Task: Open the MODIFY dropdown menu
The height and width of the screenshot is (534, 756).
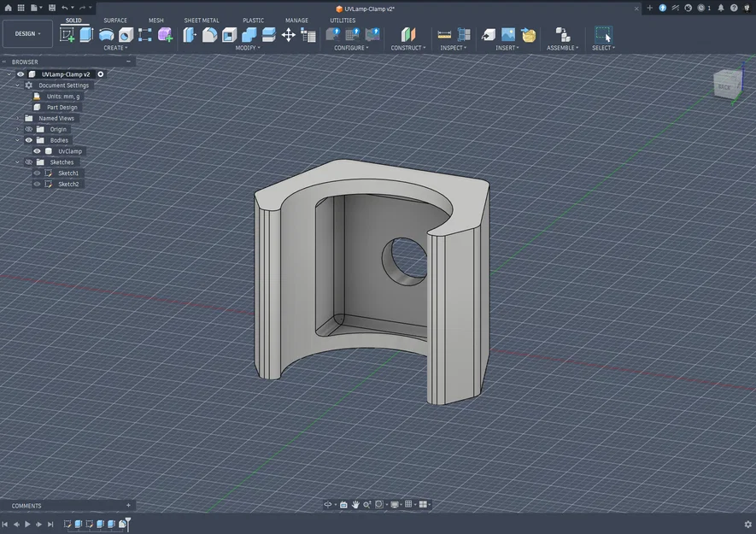Action: [x=248, y=48]
